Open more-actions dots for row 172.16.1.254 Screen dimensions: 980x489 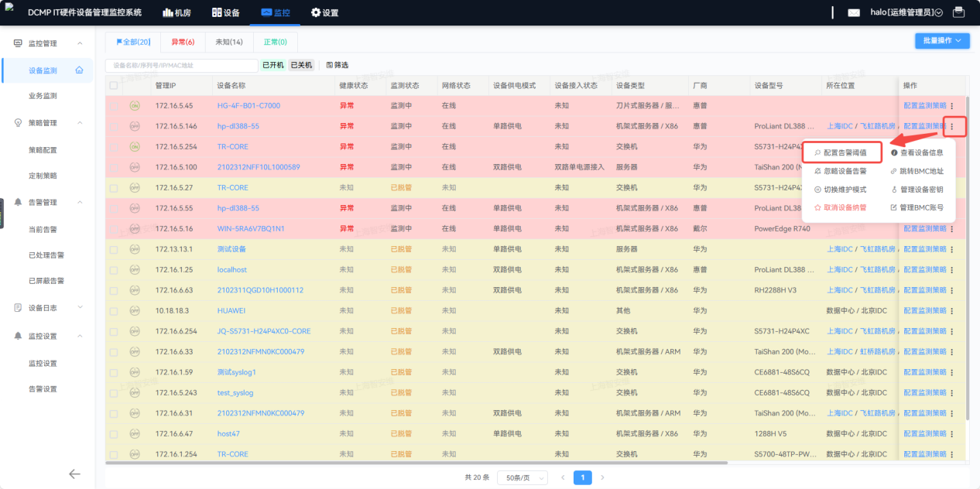pyautogui.click(x=952, y=454)
